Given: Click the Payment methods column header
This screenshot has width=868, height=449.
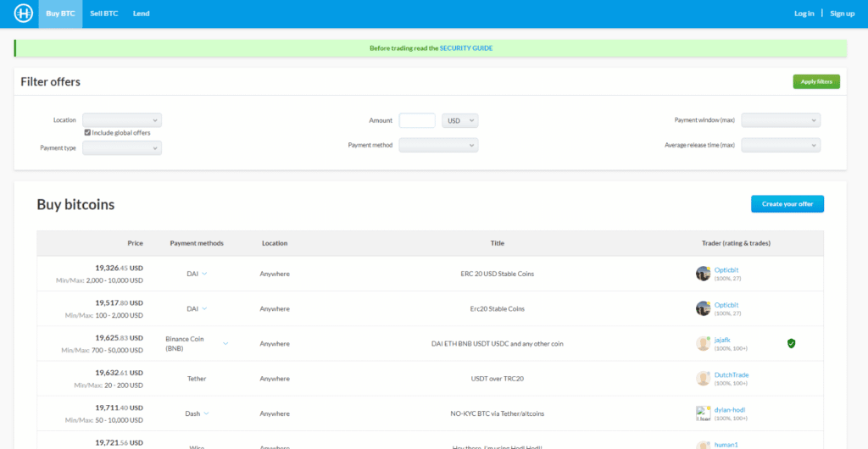Looking at the screenshot, I should 197,243.
